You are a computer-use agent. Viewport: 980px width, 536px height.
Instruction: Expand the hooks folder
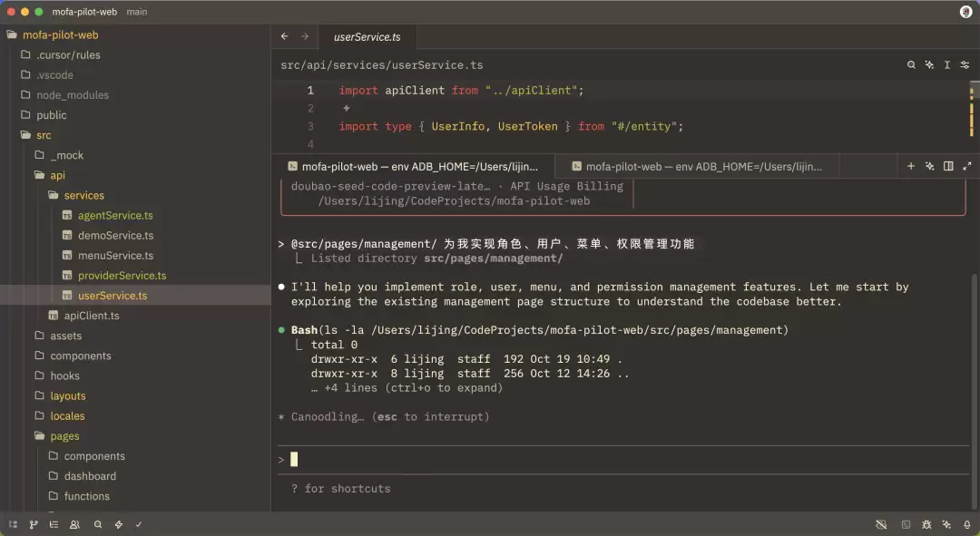(64, 375)
